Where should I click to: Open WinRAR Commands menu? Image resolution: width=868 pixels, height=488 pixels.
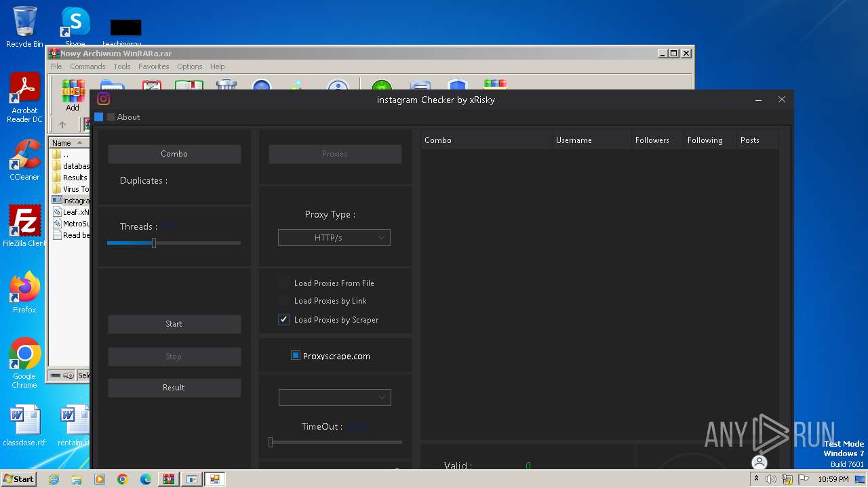[87, 66]
